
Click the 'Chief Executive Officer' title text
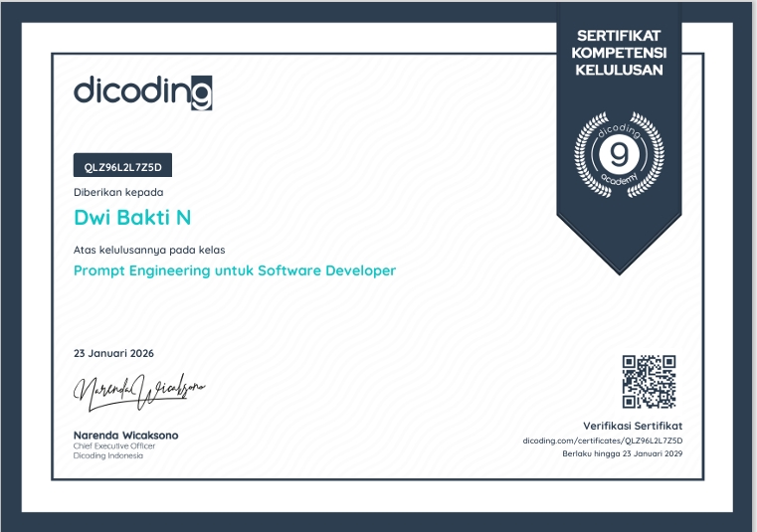pyautogui.click(x=114, y=445)
